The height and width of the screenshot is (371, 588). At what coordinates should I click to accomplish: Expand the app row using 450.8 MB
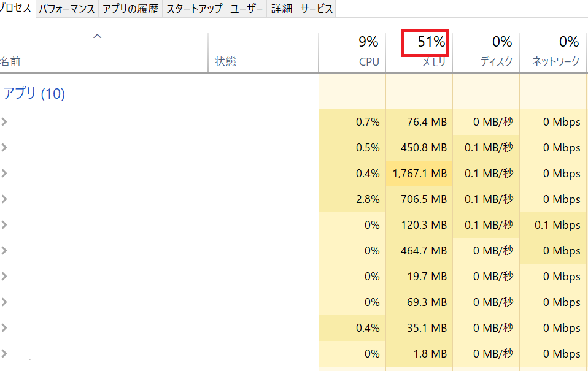pyautogui.click(x=4, y=148)
